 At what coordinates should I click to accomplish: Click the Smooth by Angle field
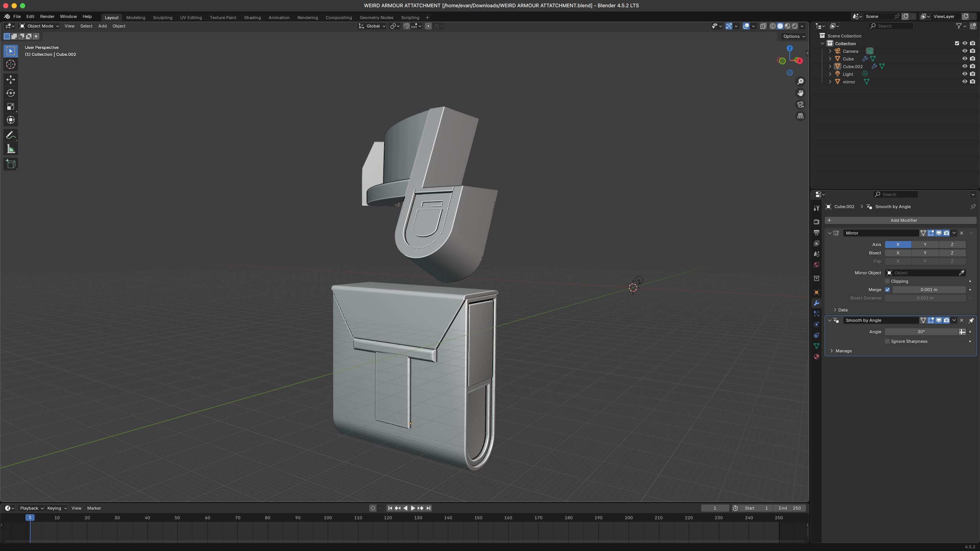[x=880, y=320]
